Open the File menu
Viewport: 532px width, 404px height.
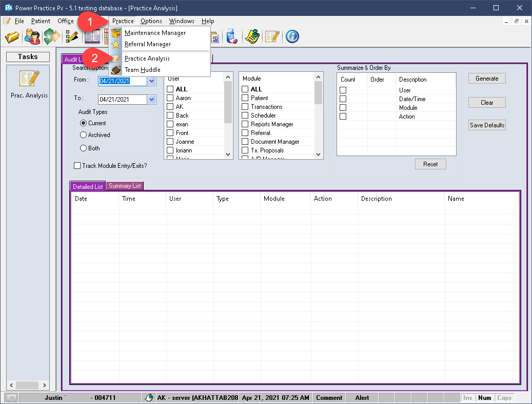pos(19,21)
